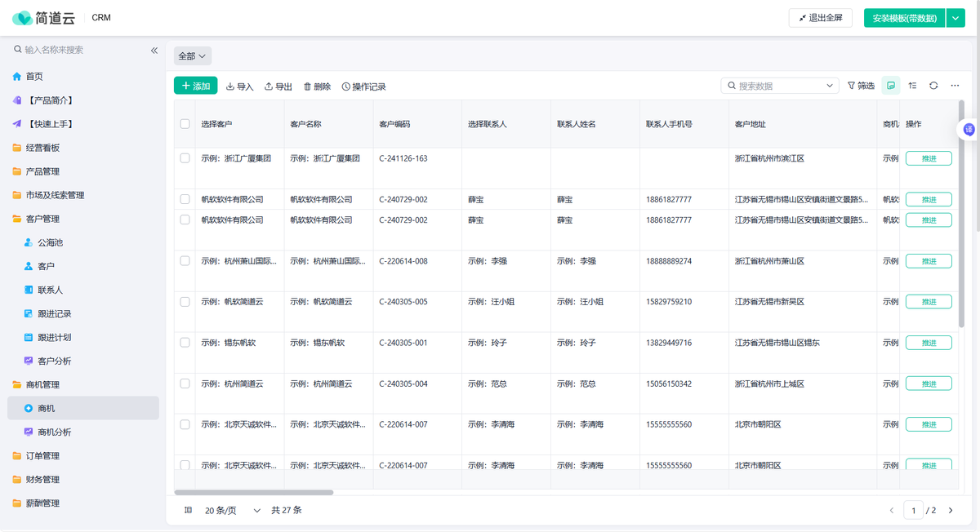Image resolution: width=980 pixels, height=532 pixels.
Task: Collapse the left sidebar with double-chevron icon
Action: (x=154, y=51)
